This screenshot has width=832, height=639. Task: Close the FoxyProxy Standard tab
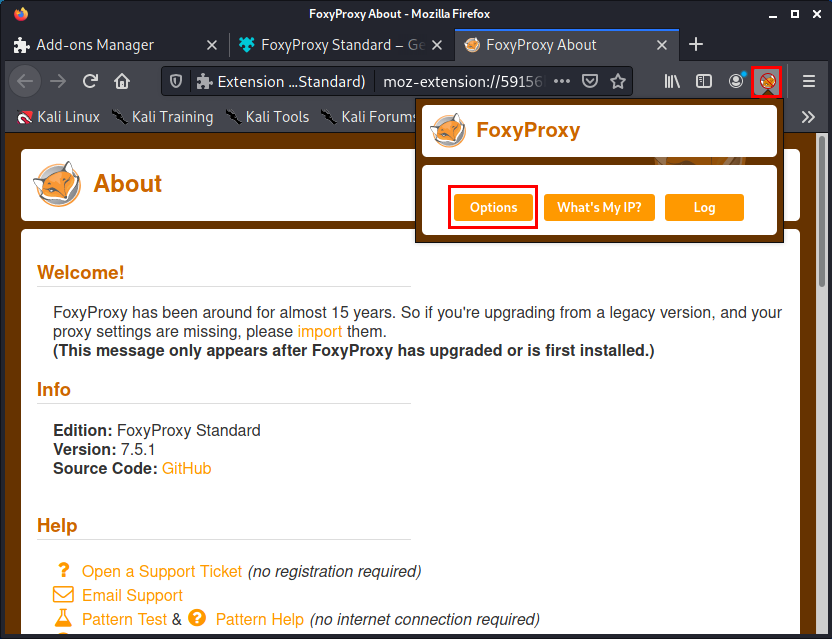click(x=437, y=45)
